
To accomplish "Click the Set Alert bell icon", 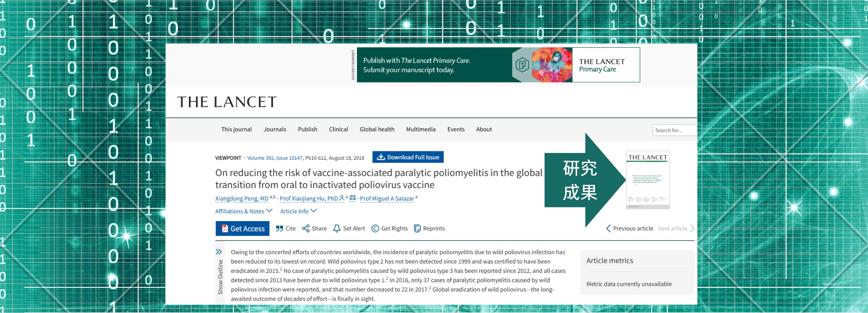I will (337, 228).
